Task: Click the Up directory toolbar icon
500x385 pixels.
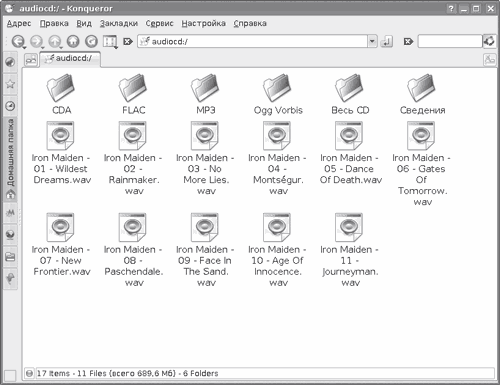Action: tap(55, 41)
